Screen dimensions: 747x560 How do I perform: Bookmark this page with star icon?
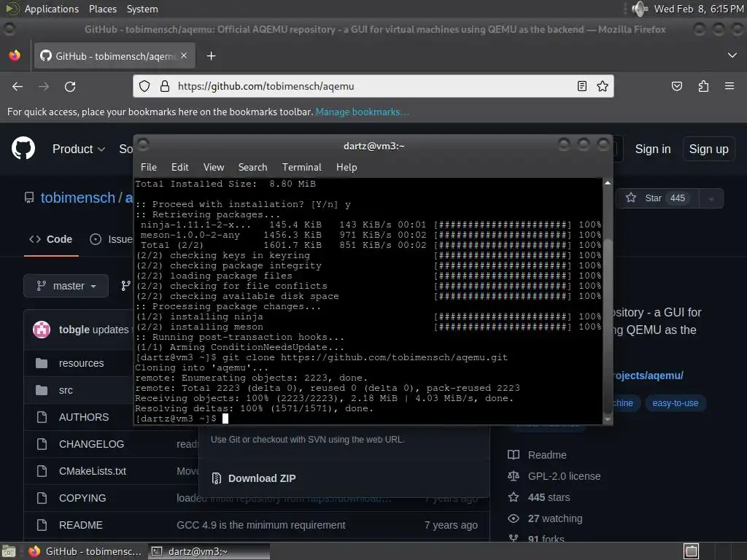click(602, 86)
